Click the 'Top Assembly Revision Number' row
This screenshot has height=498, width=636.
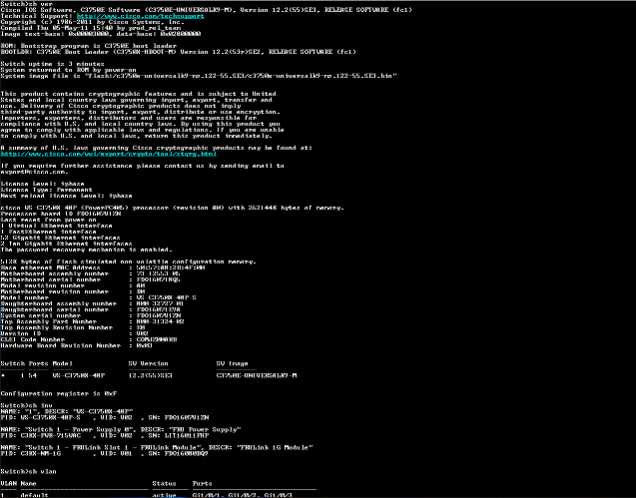[x=73, y=328]
